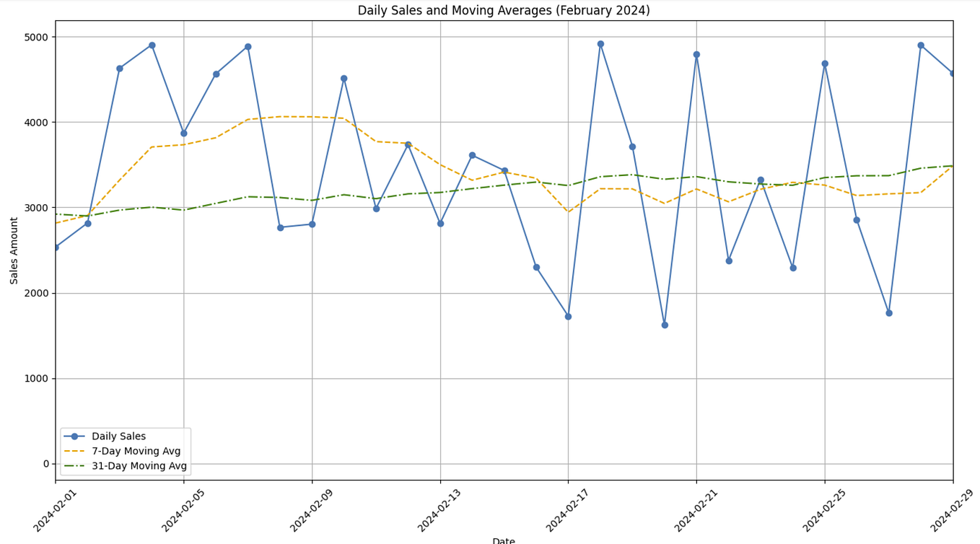Click the y-axis tick label 2000
The width and height of the screenshot is (980, 544).
[x=36, y=293]
